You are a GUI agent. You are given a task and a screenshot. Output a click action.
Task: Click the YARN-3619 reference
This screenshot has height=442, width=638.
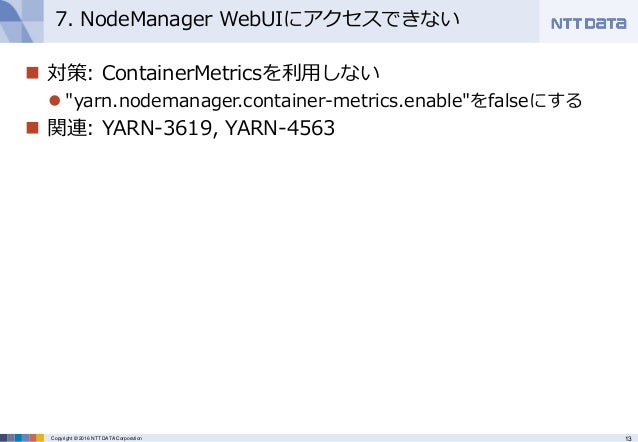click(x=157, y=128)
